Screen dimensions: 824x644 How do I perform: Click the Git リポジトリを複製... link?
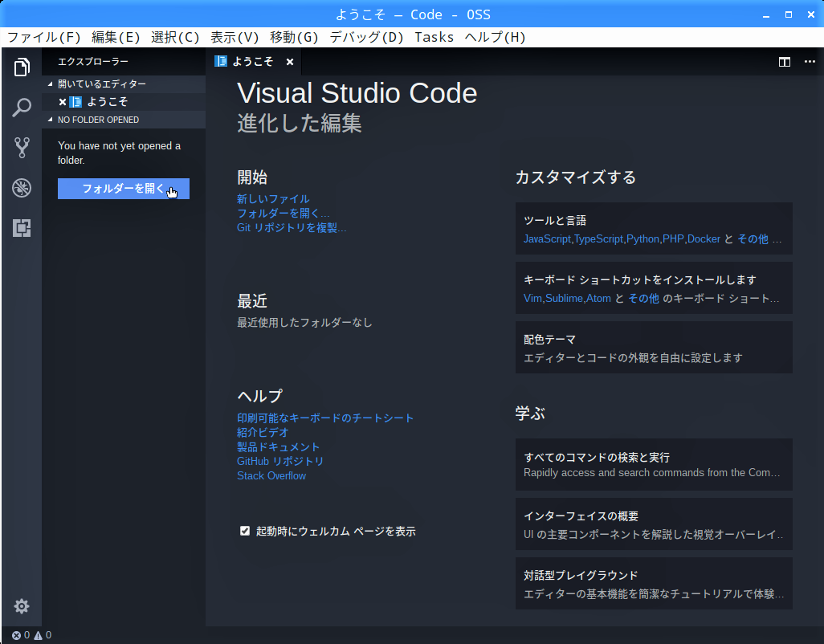click(292, 227)
